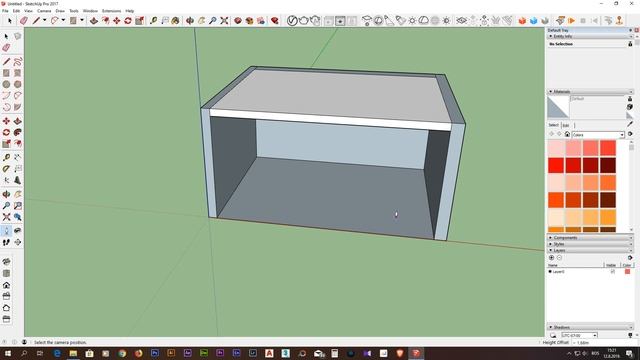Click In Model home icon in Materials

pyautogui.click(x=567, y=134)
